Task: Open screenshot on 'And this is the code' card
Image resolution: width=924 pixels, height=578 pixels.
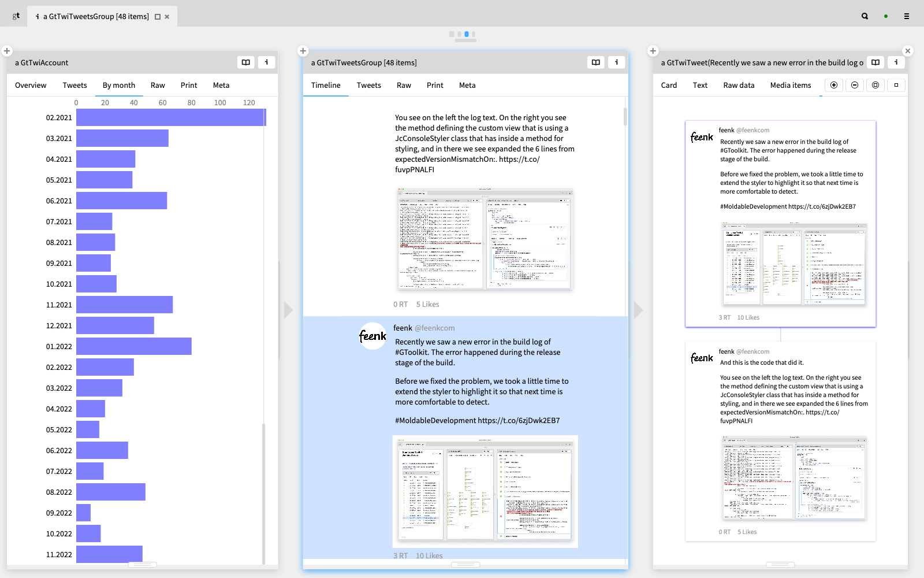Action: [x=794, y=479]
